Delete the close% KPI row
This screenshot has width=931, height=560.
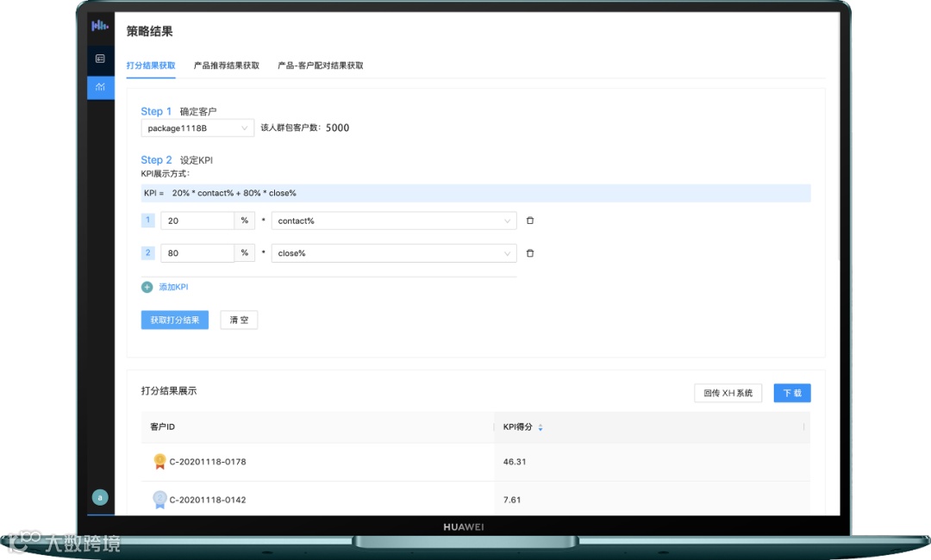tap(530, 253)
